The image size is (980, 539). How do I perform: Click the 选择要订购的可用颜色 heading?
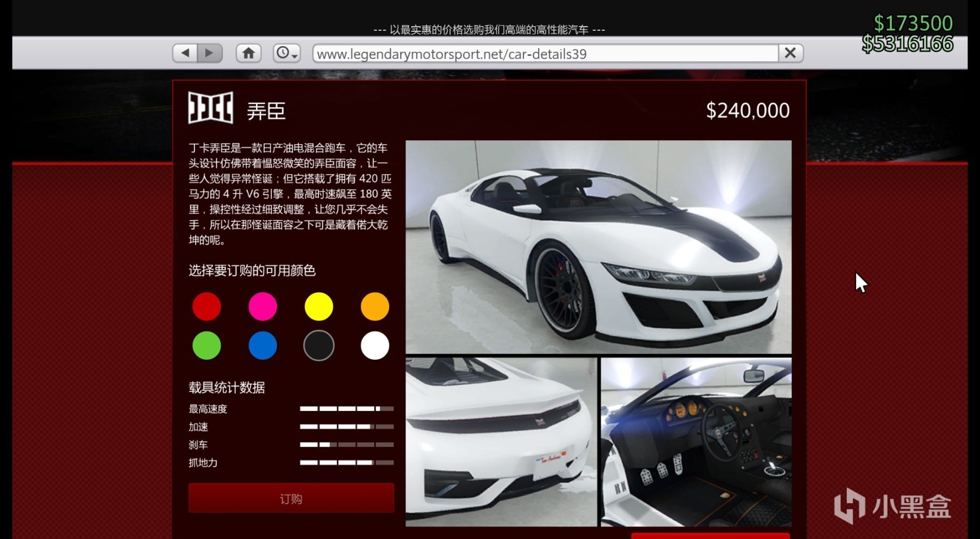pyautogui.click(x=252, y=270)
